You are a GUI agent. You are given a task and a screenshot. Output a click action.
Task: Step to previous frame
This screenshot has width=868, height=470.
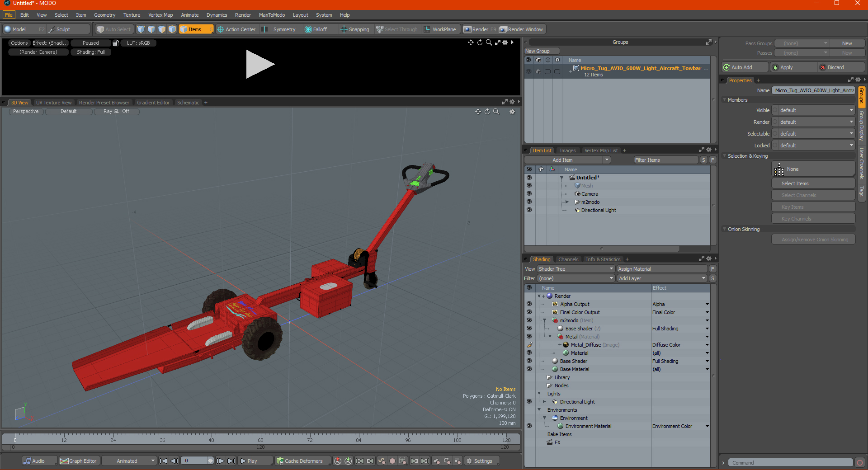[175, 461]
